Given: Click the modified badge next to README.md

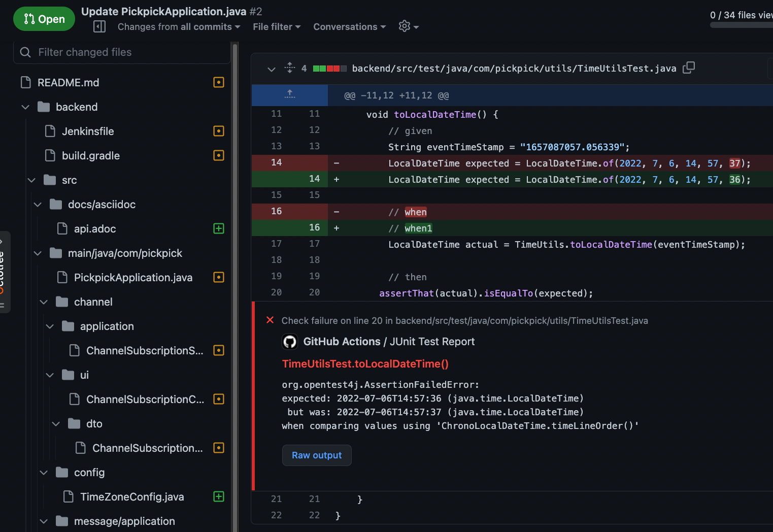Looking at the screenshot, I should pos(219,82).
